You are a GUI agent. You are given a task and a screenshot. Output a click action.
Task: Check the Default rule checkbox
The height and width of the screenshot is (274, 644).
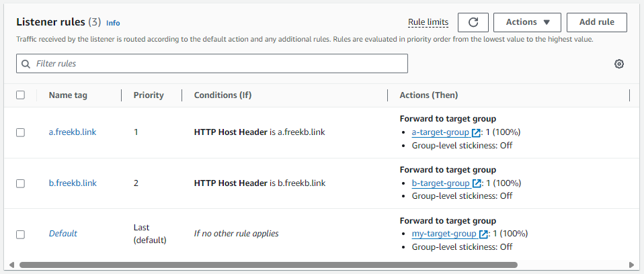click(20, 234)
